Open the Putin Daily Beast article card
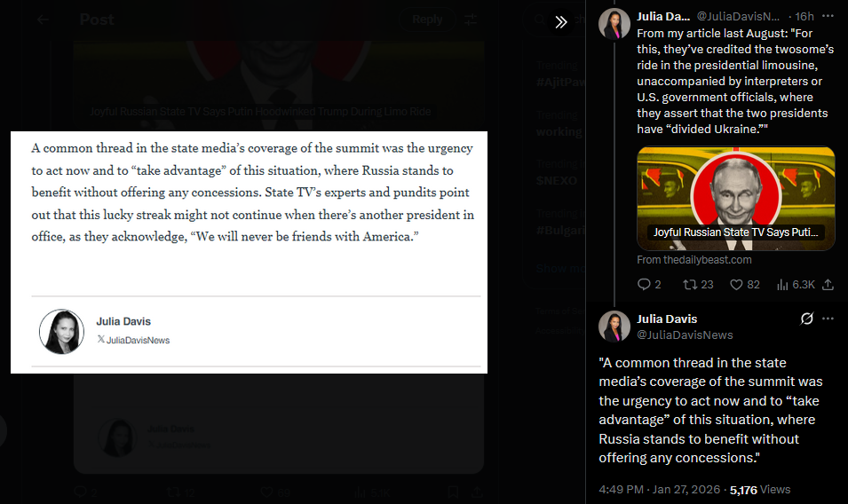 735,198
